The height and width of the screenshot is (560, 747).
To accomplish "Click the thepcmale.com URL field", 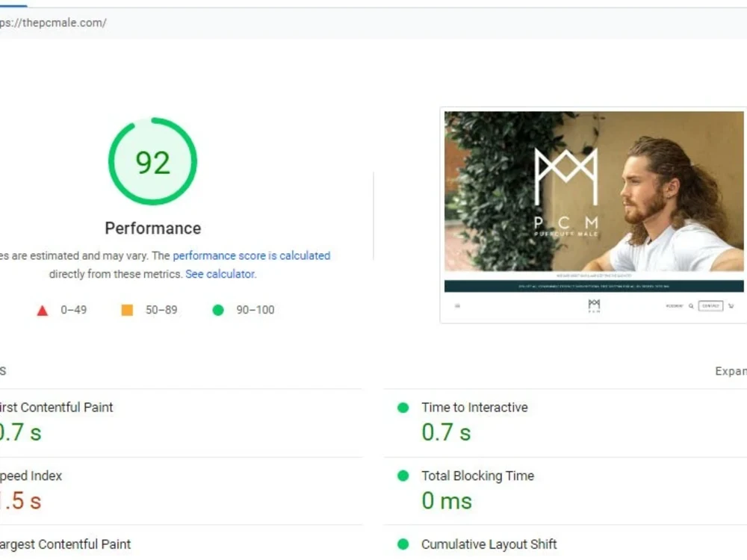I will tap(373, 23).
